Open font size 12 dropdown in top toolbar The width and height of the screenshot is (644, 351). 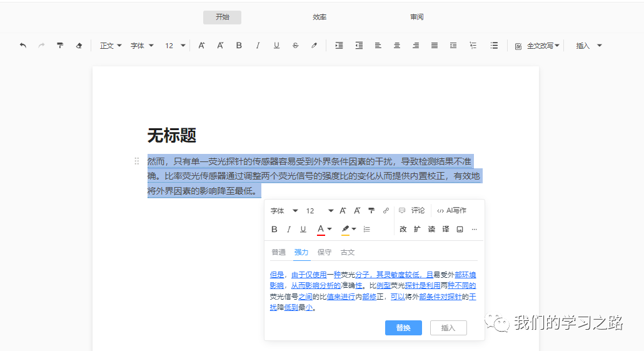pos(175,46)
